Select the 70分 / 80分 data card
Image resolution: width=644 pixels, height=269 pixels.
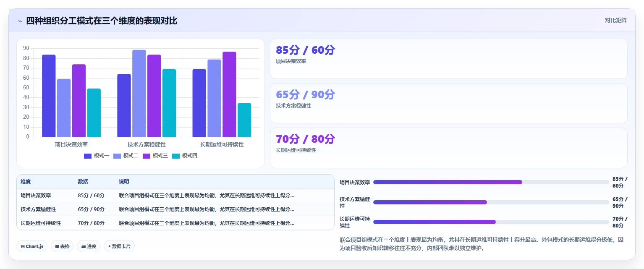[x=448, y=148]
